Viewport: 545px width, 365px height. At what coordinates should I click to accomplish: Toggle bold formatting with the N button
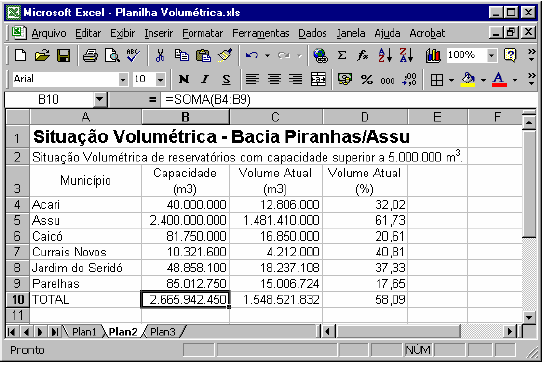click(x=184, y=79)
